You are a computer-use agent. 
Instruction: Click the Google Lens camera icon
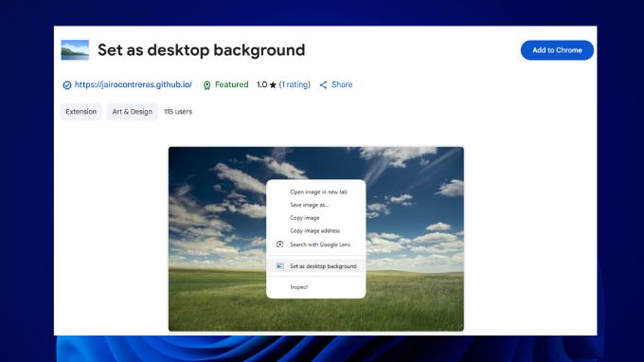(x=279, y=244)
